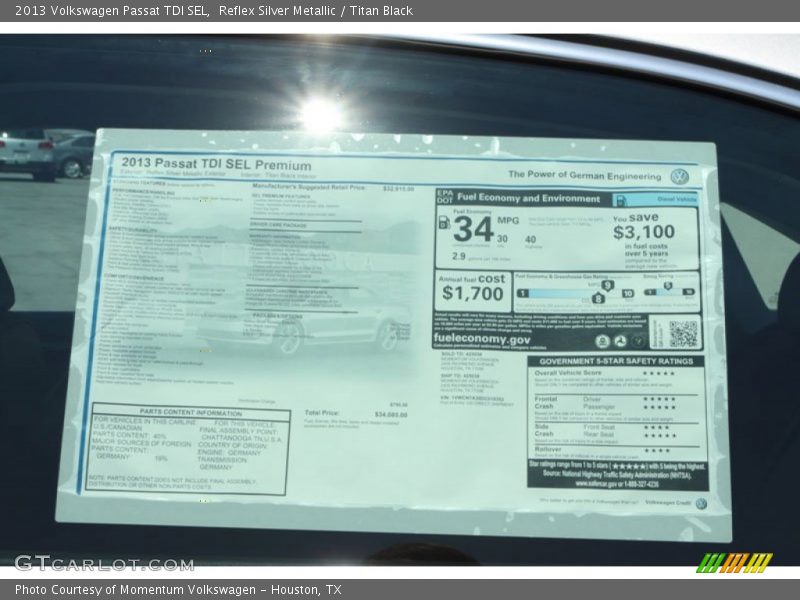The height and width of the screenshot is (600, 800).
Task: Click the Photo Courtesy of Momentum Volkswagen caption
Action: click(x=178, y=590)
